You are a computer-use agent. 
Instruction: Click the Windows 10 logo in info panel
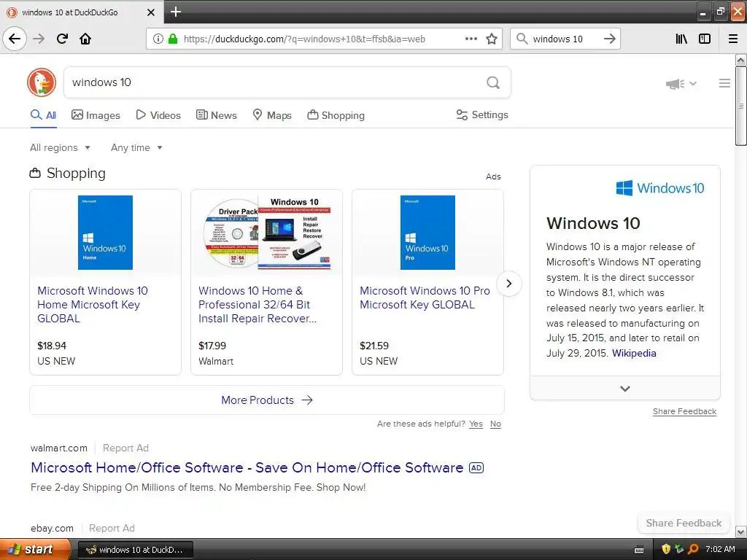tap(659, 188)
